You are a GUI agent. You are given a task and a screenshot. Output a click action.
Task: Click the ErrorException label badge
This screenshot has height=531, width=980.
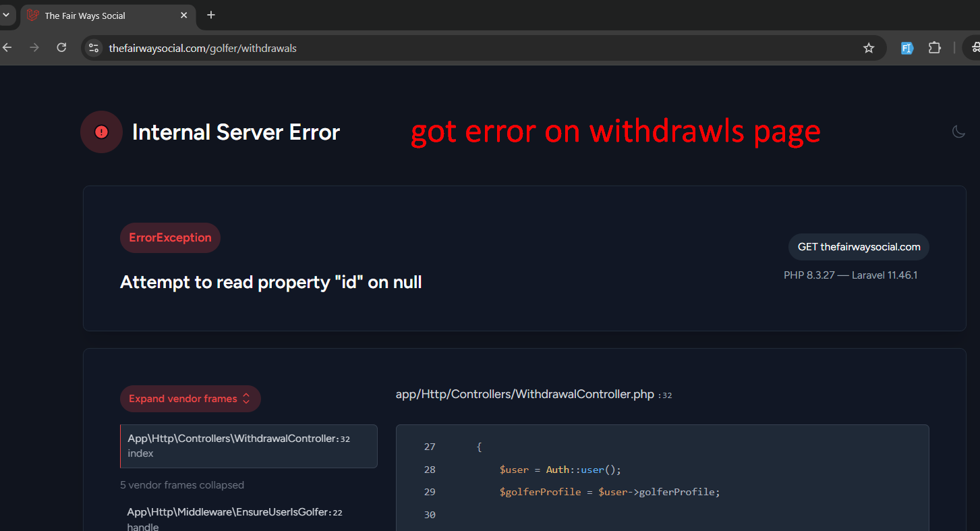click(170, 237)
